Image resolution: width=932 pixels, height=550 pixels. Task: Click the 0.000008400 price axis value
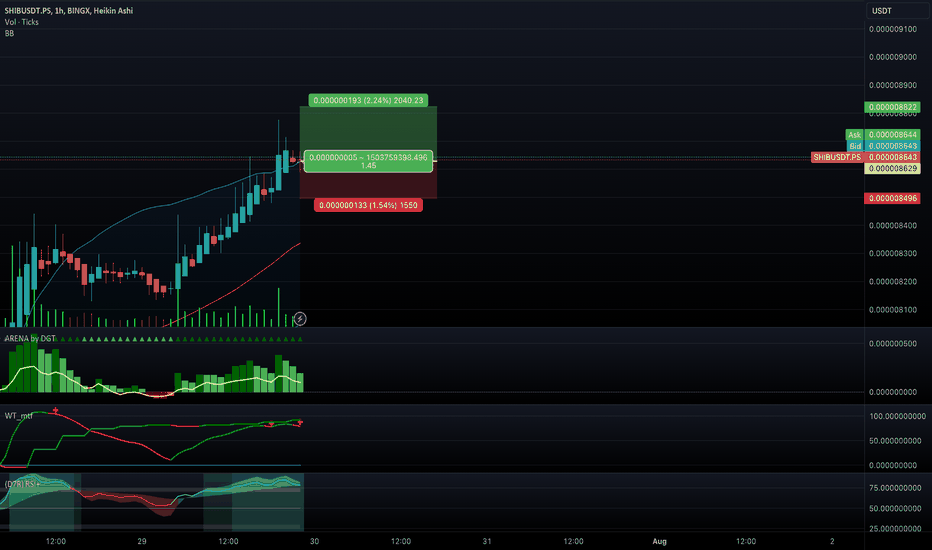pos(893,226)
